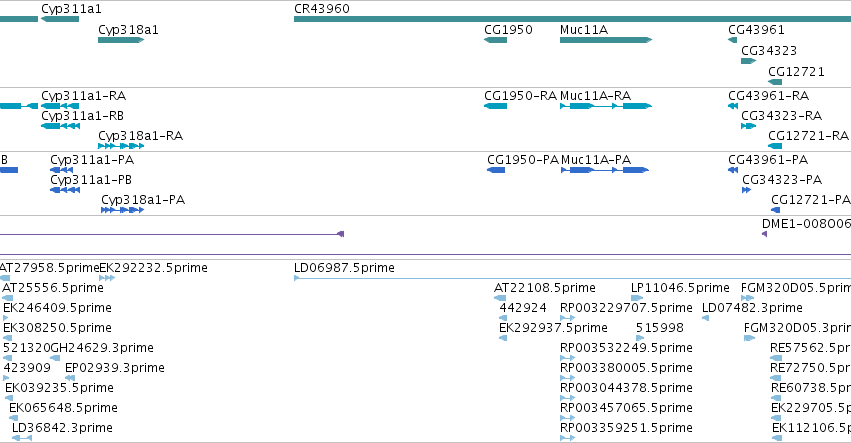This screenshot has width=851, height=443.
Task: Select the Muc11A-RA transcript
Action: [606, 106]
